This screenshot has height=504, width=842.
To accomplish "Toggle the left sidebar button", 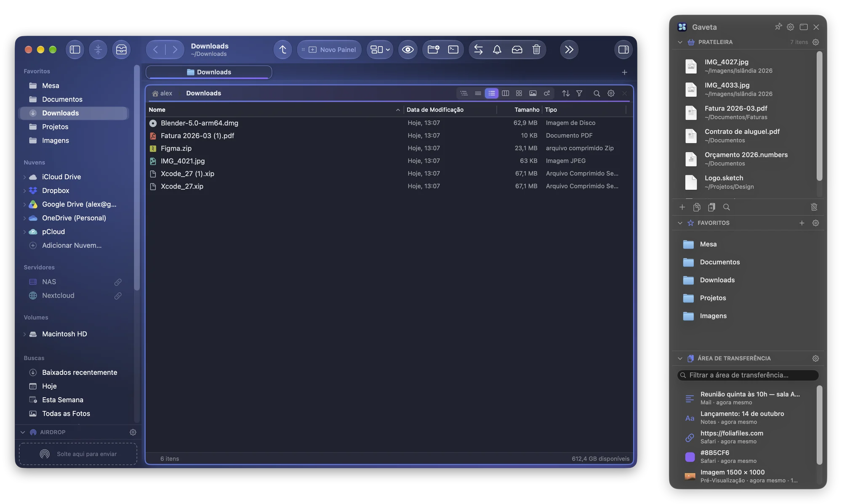I will 75,50.
